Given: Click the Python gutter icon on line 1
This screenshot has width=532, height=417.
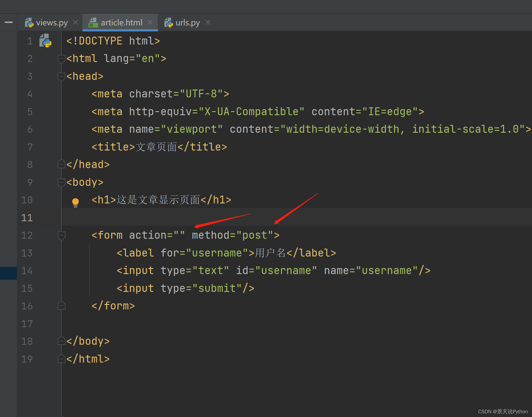Looking at the screenshot, I should (x=45, y=41).
